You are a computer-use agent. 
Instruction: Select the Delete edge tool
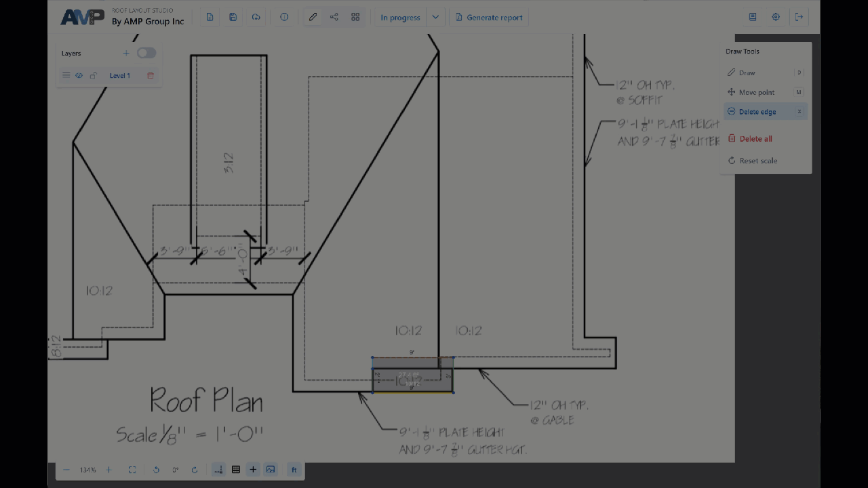(766, 112)
